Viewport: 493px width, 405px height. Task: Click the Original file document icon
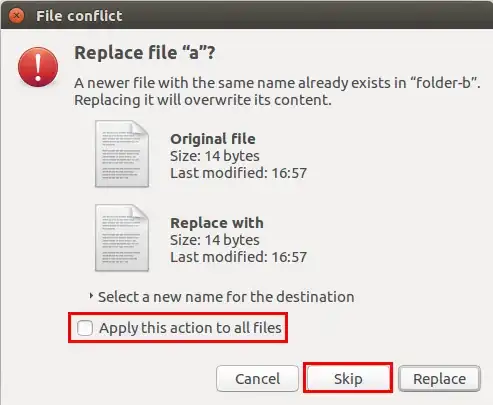(122, 154)
